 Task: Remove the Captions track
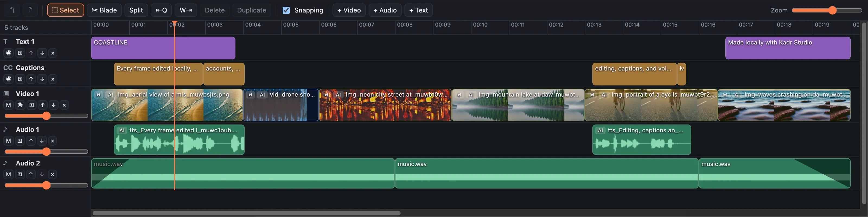tap(53, 79)
